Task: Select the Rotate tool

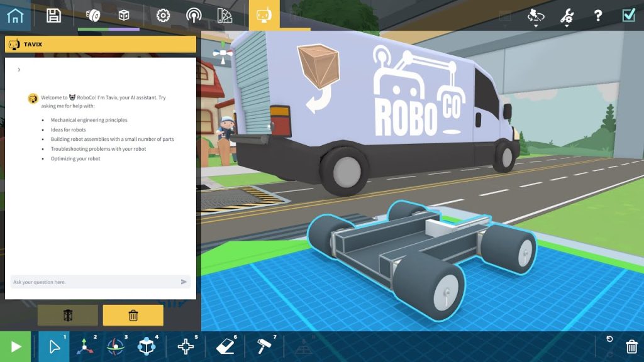Action: [x=116, y=347]
